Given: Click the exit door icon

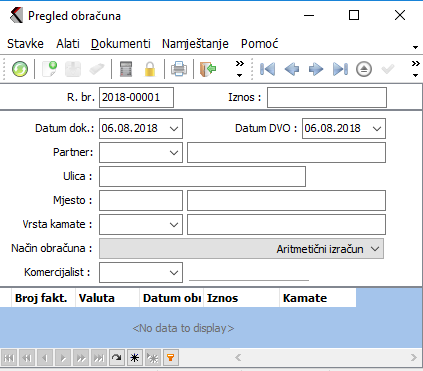Looking at the screenshot, I should pos(208,69).
